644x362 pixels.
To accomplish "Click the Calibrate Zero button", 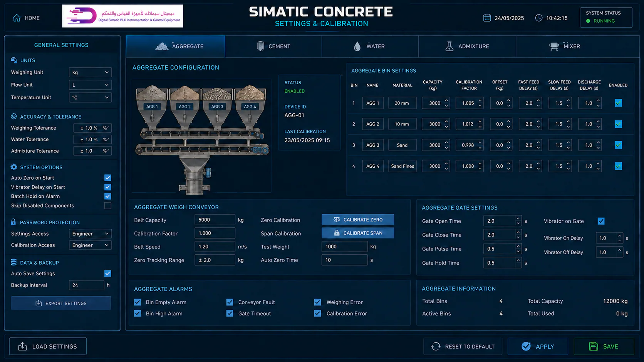I will (358, 220).
